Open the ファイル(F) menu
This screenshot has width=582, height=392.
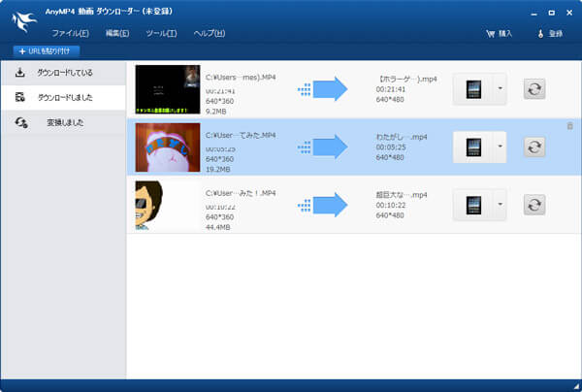(70, 34)
